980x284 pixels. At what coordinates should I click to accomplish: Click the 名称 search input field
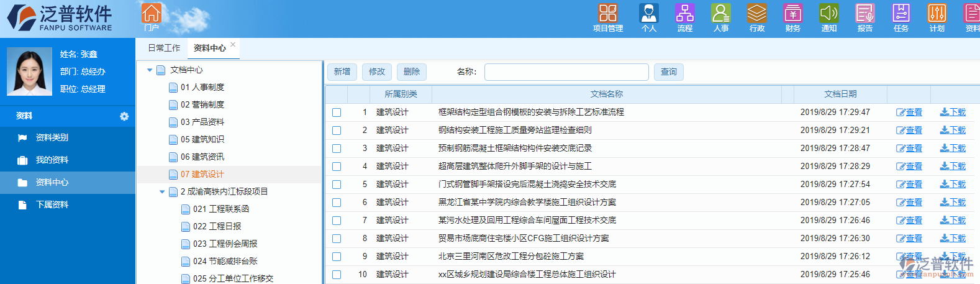[566, 72]
